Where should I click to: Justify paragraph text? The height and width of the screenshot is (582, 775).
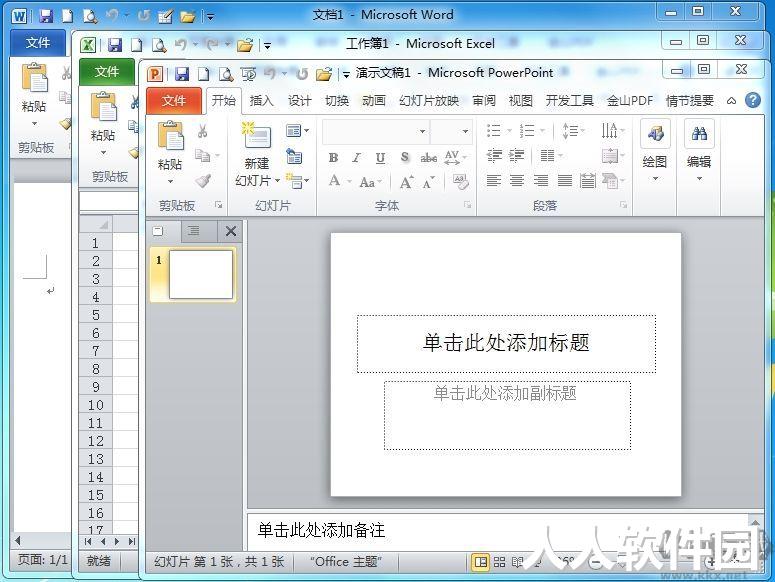coord(564,181)
